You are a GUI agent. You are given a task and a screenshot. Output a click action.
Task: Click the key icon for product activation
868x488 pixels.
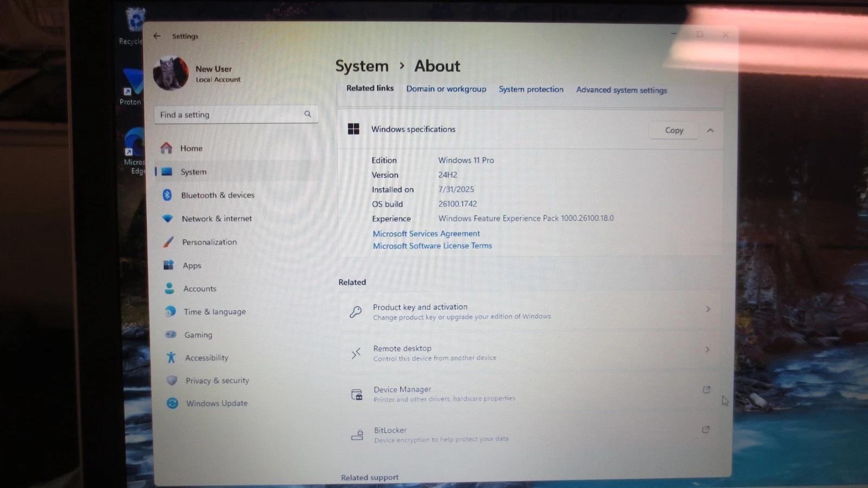(x=355, y=311)
